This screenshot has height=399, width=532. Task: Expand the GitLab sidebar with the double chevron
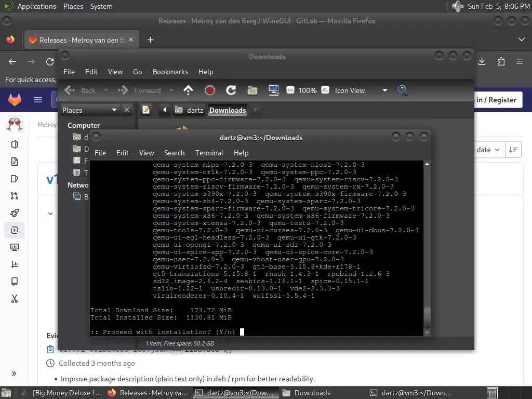click(x=14, y=374)
